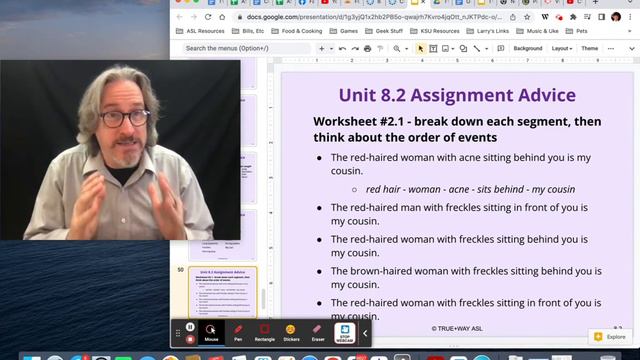
Task: Open the browser side panel icon
Action: coord(601,17)
